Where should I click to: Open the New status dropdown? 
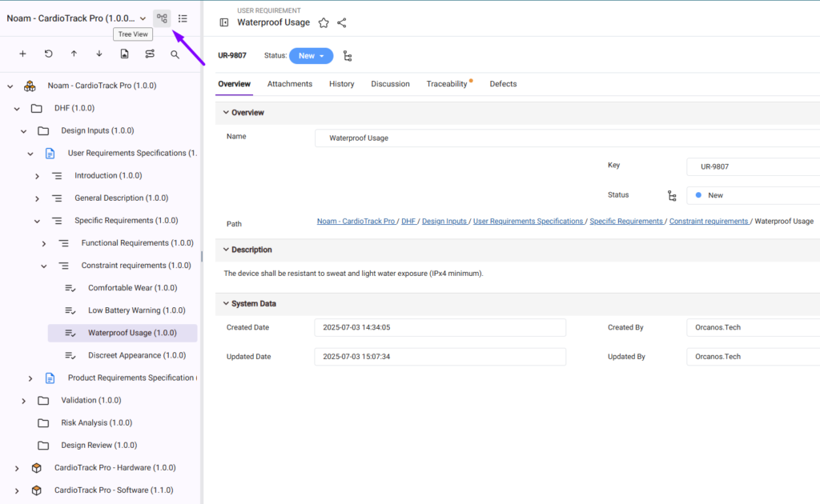click(311, 56)
